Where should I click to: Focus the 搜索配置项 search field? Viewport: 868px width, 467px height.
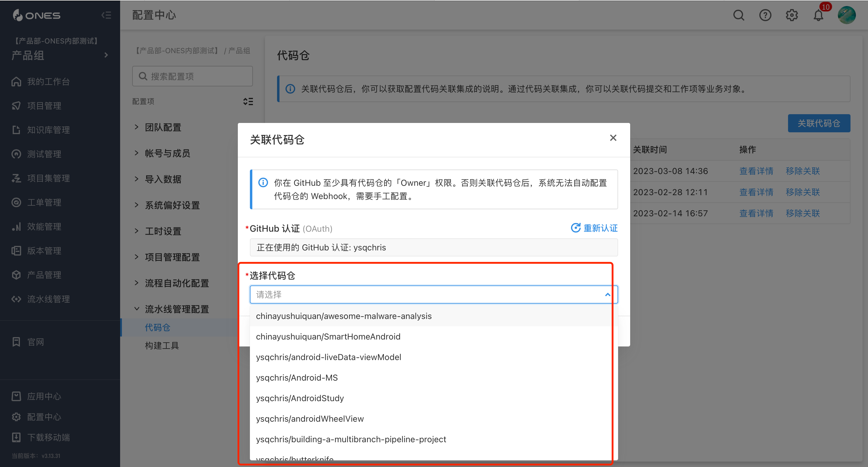(192, 76)
